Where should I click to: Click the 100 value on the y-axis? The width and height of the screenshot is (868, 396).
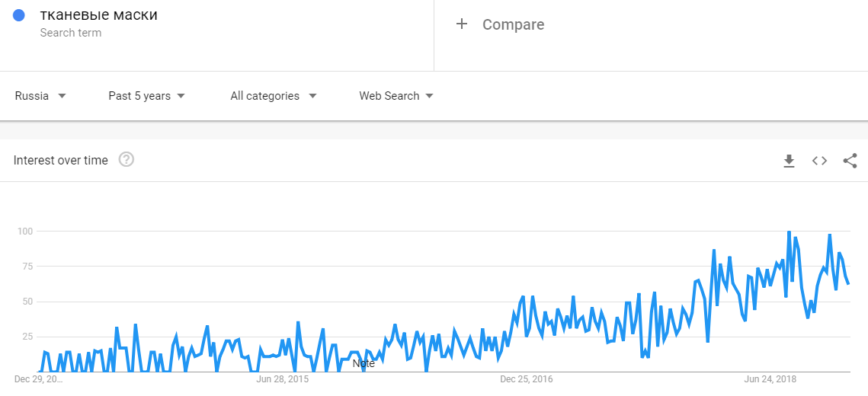point(26,231)
